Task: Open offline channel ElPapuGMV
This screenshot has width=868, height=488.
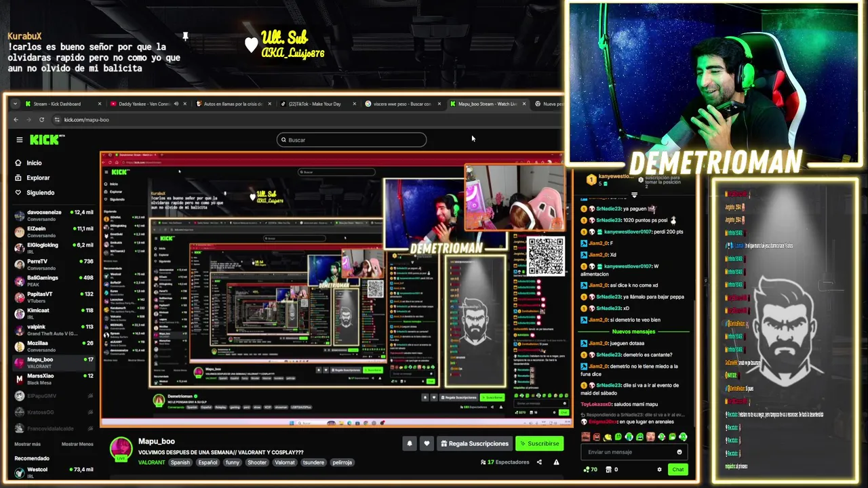Action: coord(54,396)
